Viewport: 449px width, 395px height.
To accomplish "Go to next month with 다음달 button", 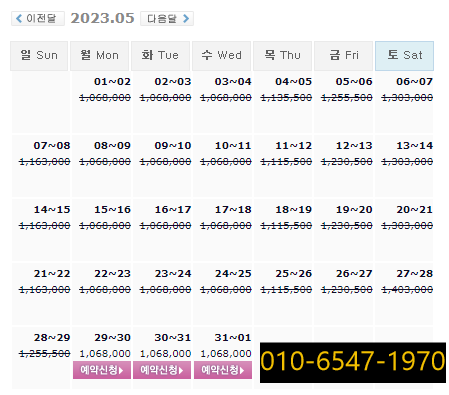I will coord(167,18).
